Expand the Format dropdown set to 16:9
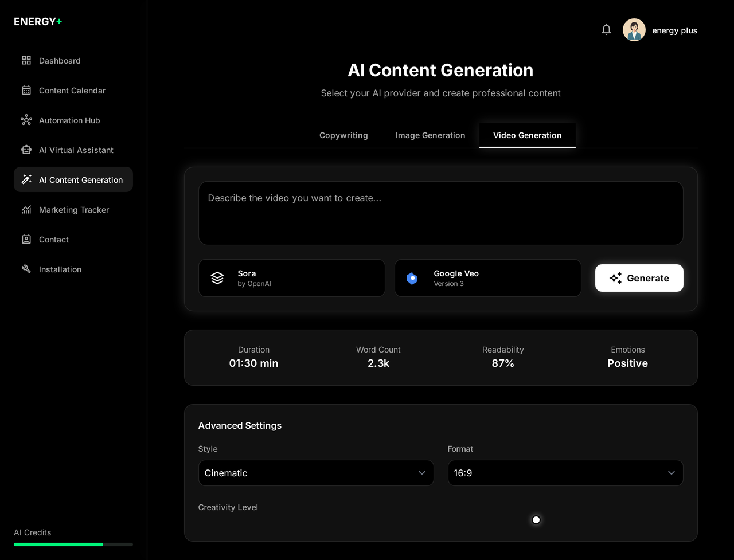This screenshot has width=734, height=560. (565, 473)
